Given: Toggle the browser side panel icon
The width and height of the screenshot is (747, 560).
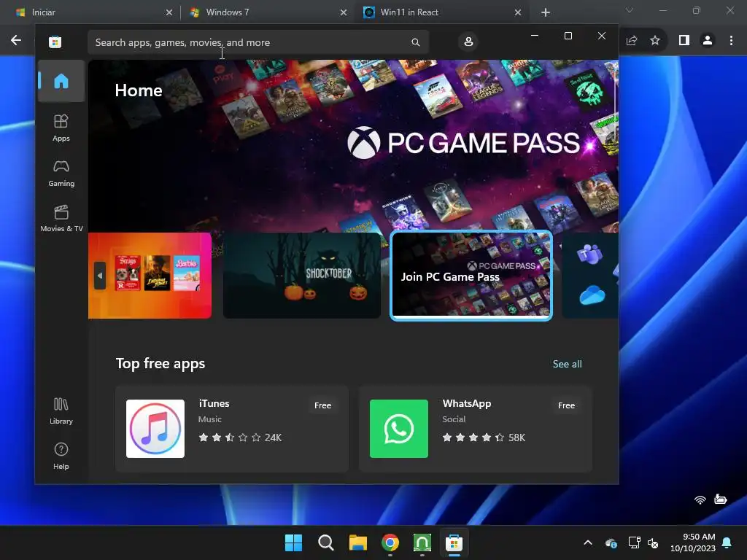Looking at the screenshot, I should [684, 41].
